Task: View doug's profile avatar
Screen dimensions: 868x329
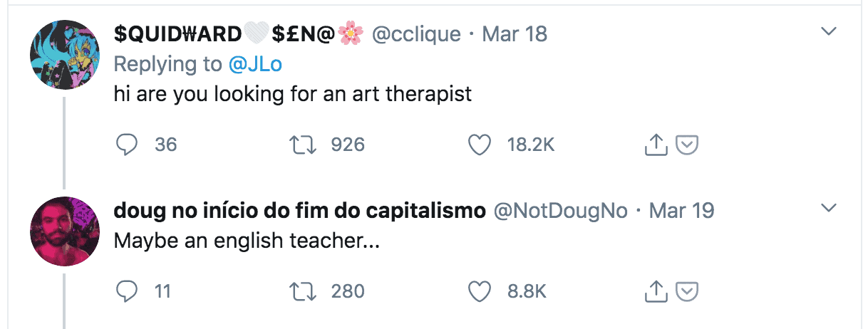Action: click(64, 231)
